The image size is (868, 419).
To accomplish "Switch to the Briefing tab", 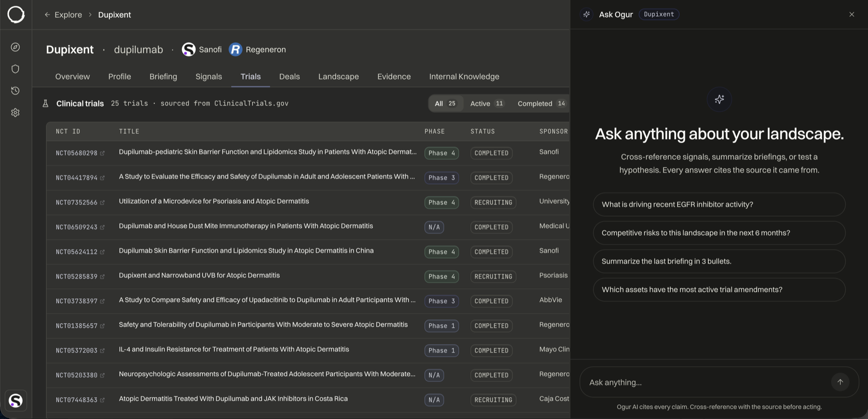I will point(163,77).
